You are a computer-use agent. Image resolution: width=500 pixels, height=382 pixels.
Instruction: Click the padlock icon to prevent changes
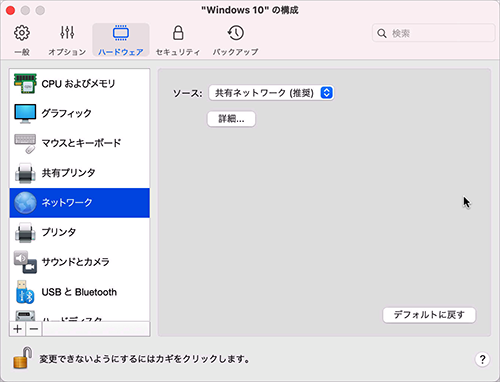(23, 357)
